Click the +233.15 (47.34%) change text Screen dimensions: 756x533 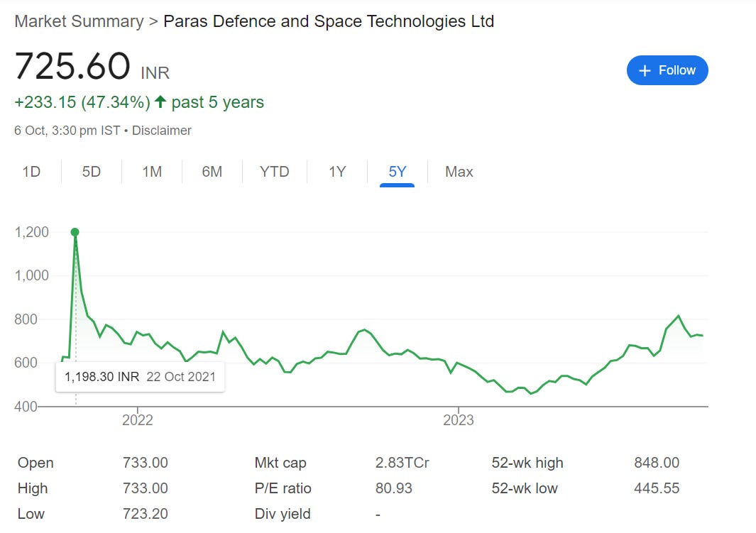tap(82, 102)
